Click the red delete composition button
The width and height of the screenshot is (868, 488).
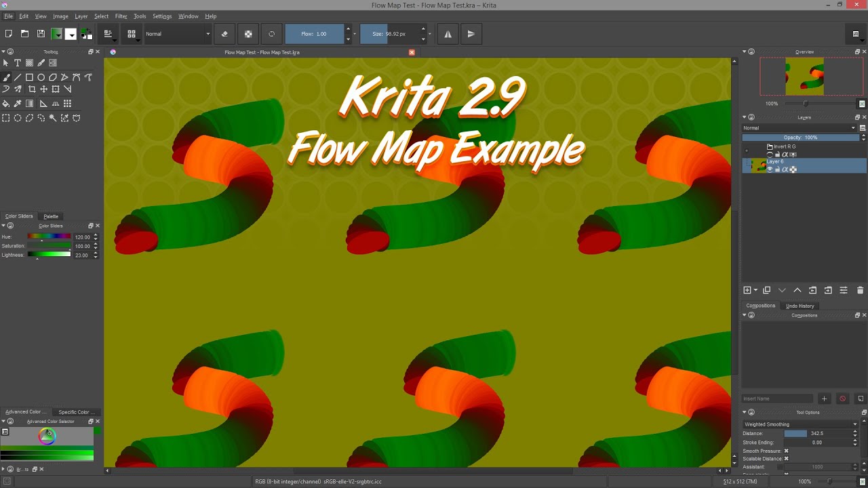click(843, 399)
